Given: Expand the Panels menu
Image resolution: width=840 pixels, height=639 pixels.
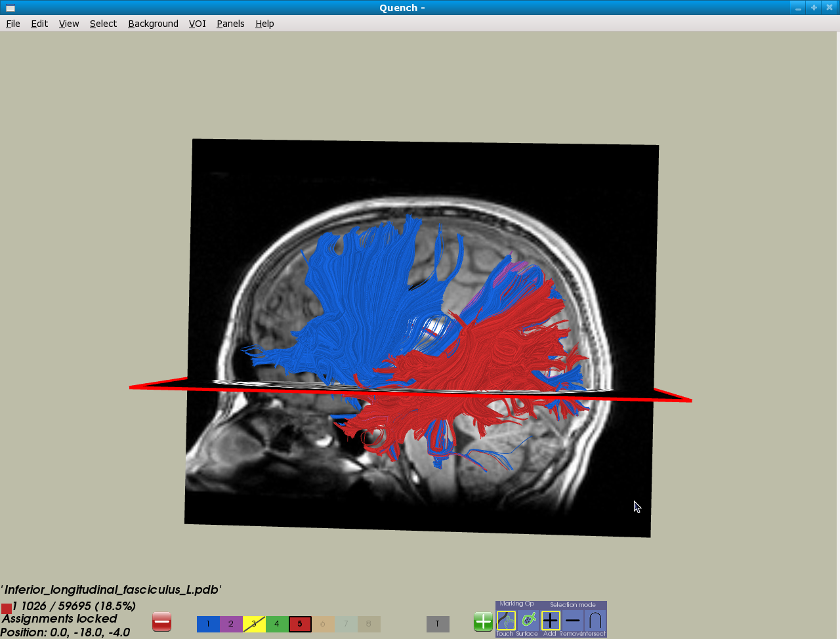Looking at the screenshot, I should (x=230, y=24).
